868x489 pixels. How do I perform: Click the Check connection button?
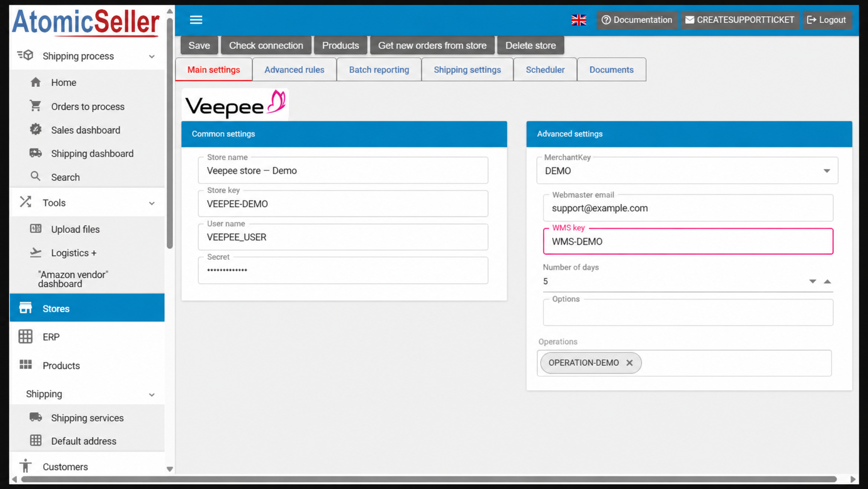(266, 45)
